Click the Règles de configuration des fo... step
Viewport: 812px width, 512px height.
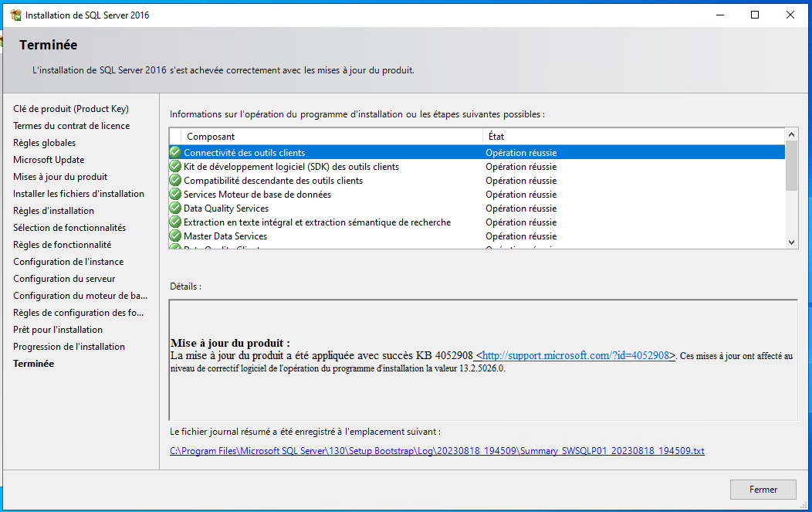pos(78,313)
